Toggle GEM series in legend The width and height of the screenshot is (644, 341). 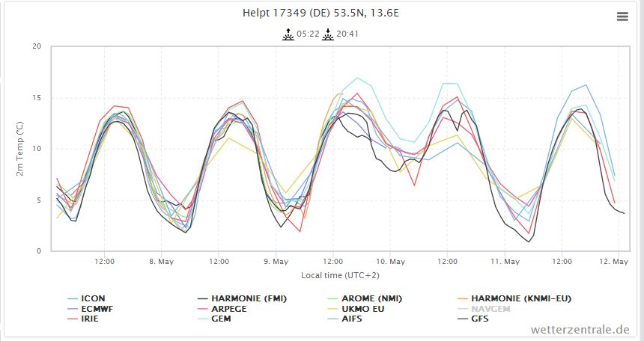point(221,319)
